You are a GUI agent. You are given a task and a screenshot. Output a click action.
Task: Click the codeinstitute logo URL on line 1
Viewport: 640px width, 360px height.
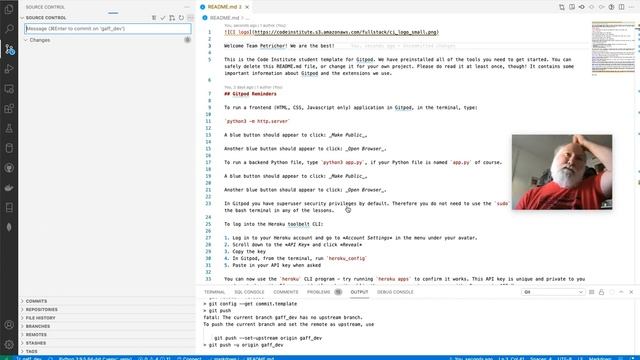click(346, 32)
